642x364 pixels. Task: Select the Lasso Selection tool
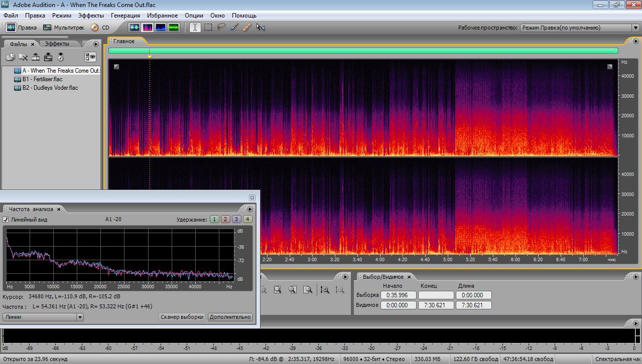221,28
